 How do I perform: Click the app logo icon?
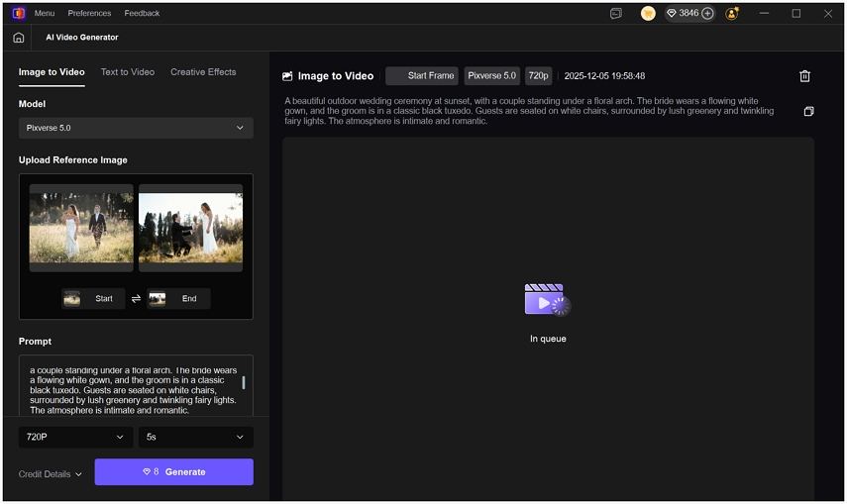(19, 13)
